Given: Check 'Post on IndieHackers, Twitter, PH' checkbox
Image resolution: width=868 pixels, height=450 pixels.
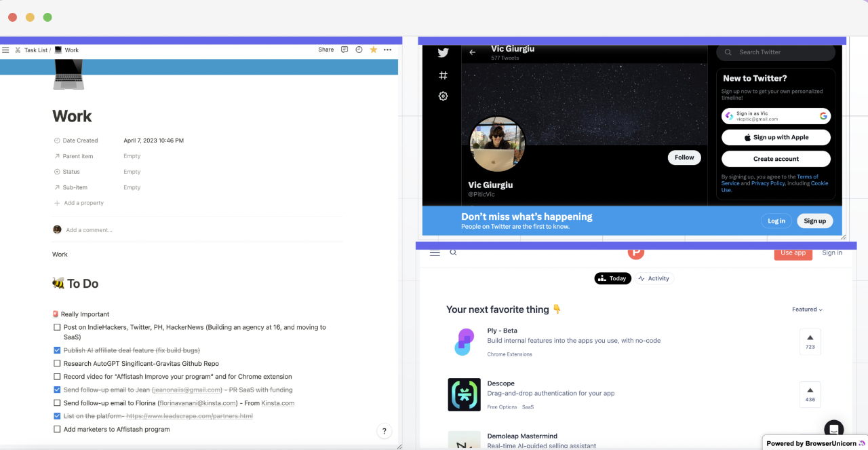Looking at the screenshot, I should 57,327.
